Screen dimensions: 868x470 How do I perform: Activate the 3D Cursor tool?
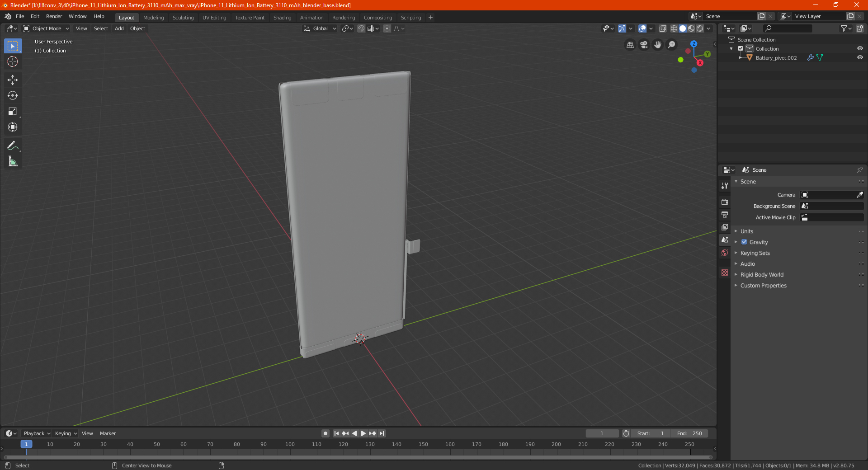(13, 61)
